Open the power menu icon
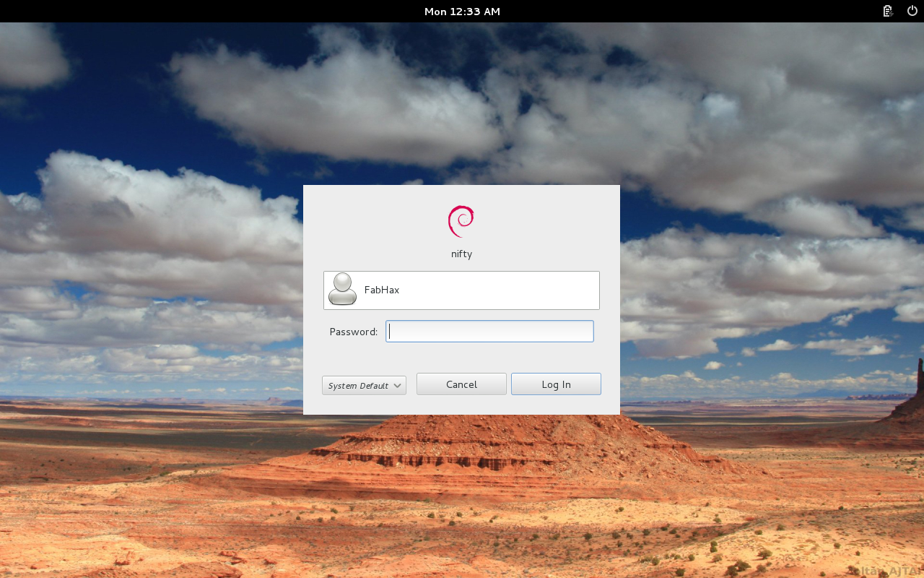Image resolution: width=924 pixels, height=578 pixels. (x=911, y=11)
